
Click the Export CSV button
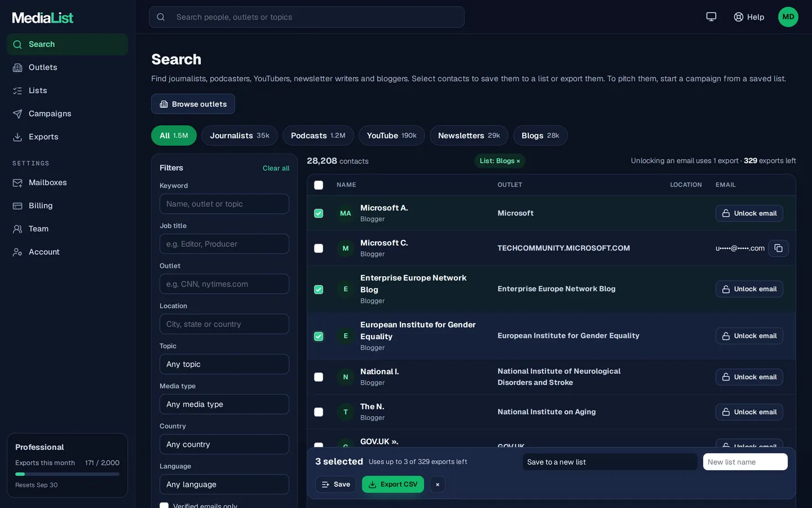point(393,484)
